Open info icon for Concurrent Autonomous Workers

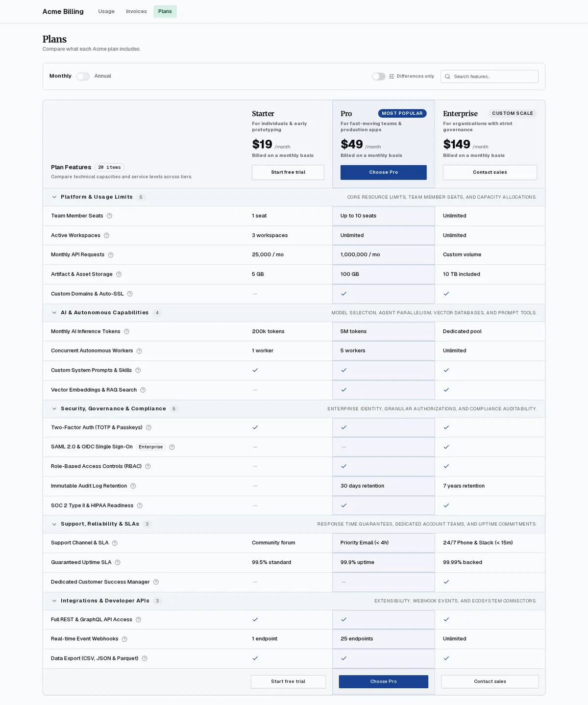(x=139, y=351)
